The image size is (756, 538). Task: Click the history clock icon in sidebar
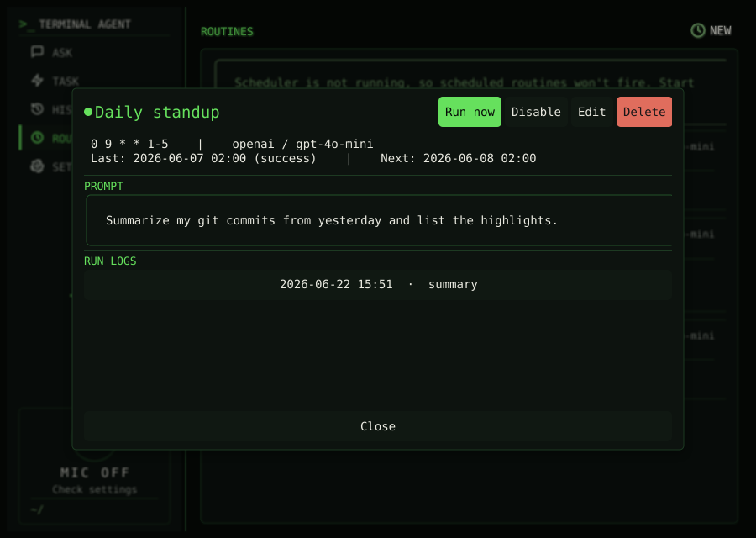point(37,109)
